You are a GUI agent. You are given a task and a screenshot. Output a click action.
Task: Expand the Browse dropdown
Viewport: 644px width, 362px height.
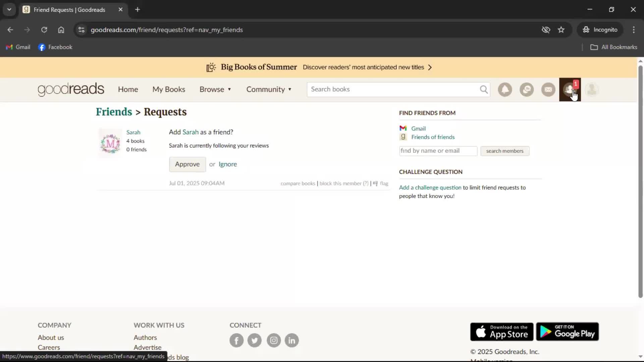pos(215,89)
